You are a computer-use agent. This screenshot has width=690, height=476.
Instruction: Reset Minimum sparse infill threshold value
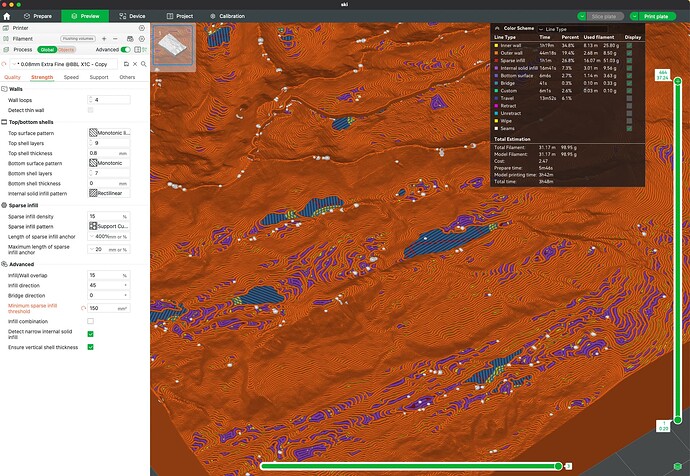coord(83,308)
